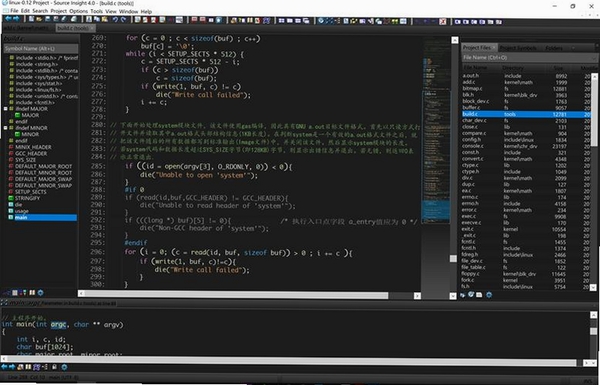
Task: Select DEFAULT_MAJOR_ROOT in the symbol list
Action: pyautogui.click(x=43, y=166)
